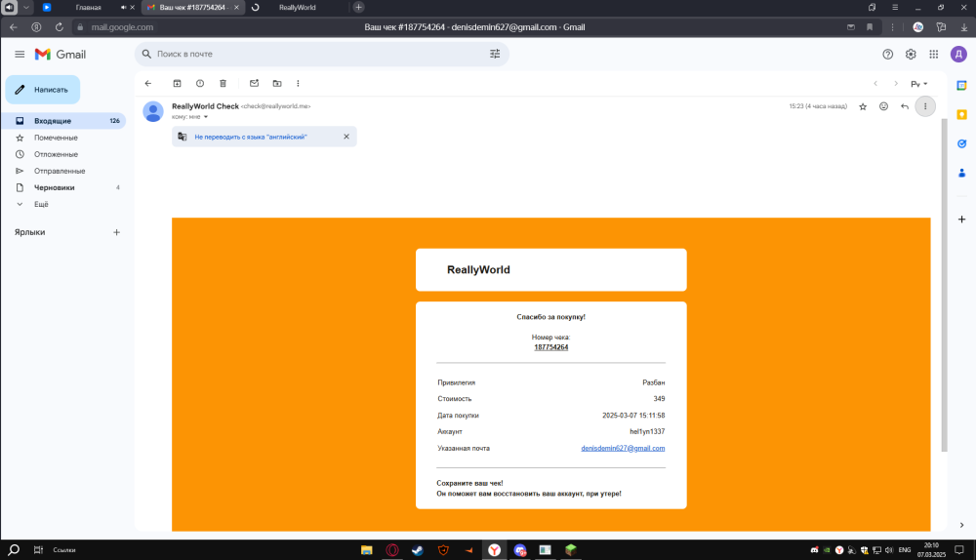Screen dimensions: 976x560
Task: Open File Explorer from taskbar
Action: pyautogui.click(x=367, y=550)
